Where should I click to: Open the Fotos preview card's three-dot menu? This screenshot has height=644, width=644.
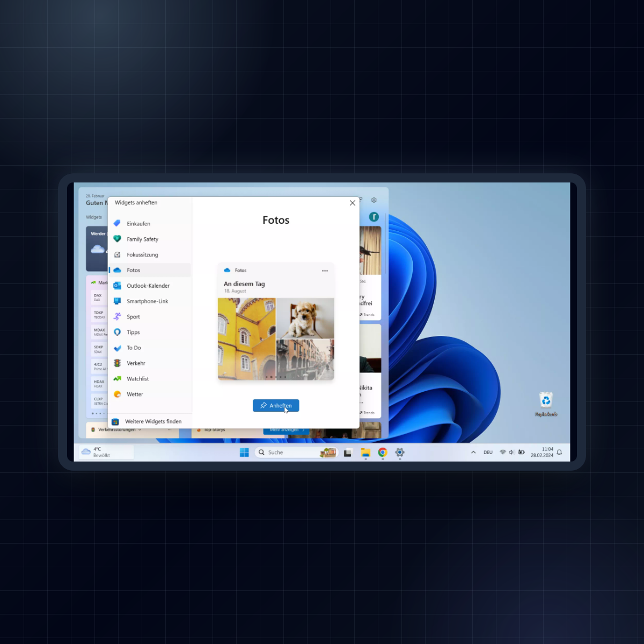(x=325, y=271)
